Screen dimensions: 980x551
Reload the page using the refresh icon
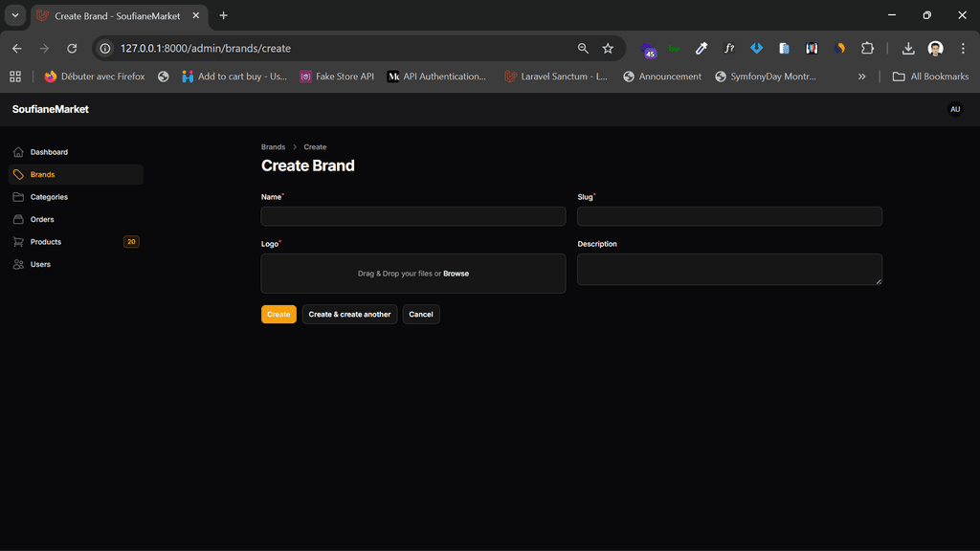click(x=72, y=48)
